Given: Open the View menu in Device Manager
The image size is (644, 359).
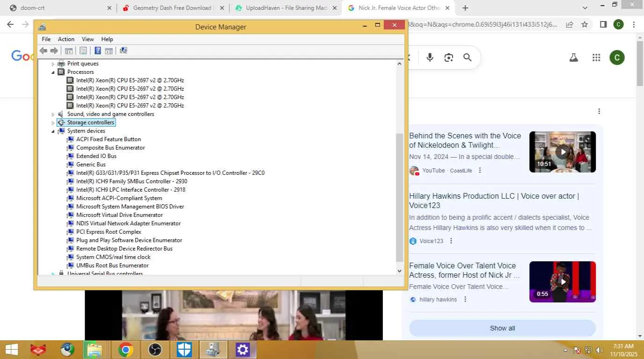Looking at the screenshot, I should (88, 39).
